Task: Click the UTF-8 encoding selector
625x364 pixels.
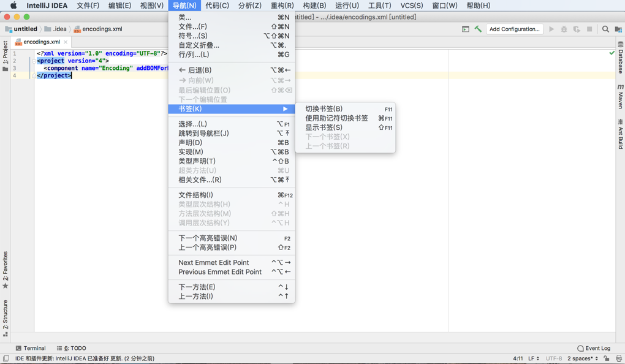Action: (554, 358)
